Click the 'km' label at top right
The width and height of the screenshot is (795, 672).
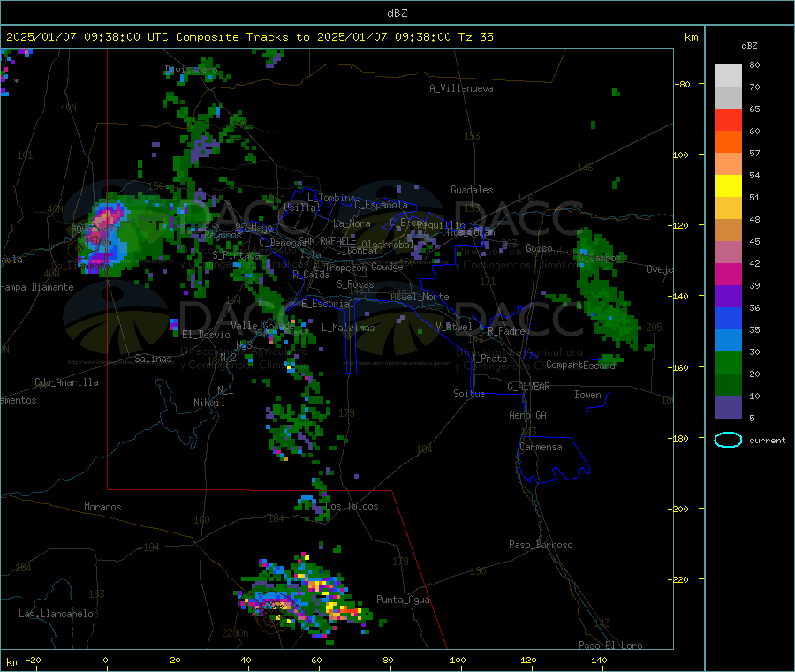[691, 37]
